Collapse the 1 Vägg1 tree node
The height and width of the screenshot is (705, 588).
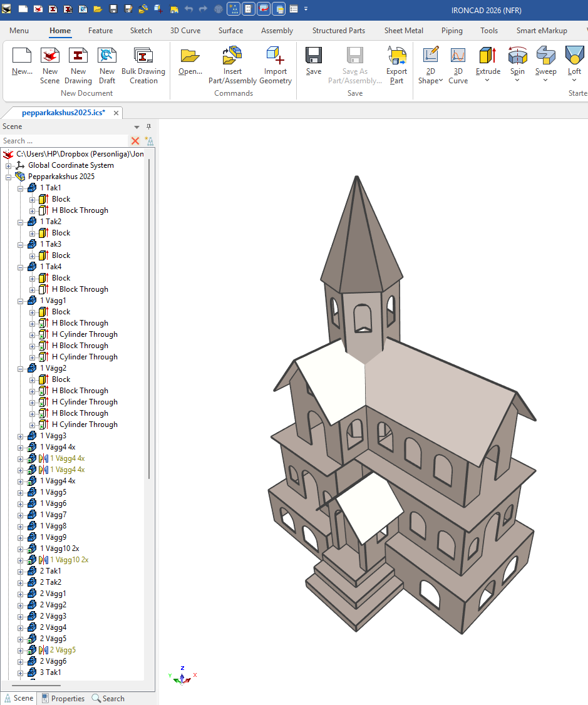[x=21, y=301]
